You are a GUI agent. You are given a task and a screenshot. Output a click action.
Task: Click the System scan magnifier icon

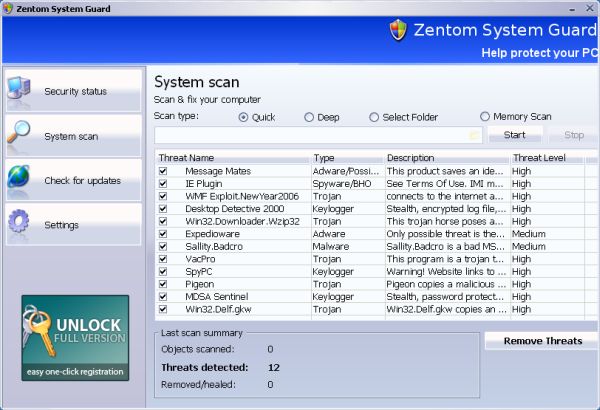[20, 135]
